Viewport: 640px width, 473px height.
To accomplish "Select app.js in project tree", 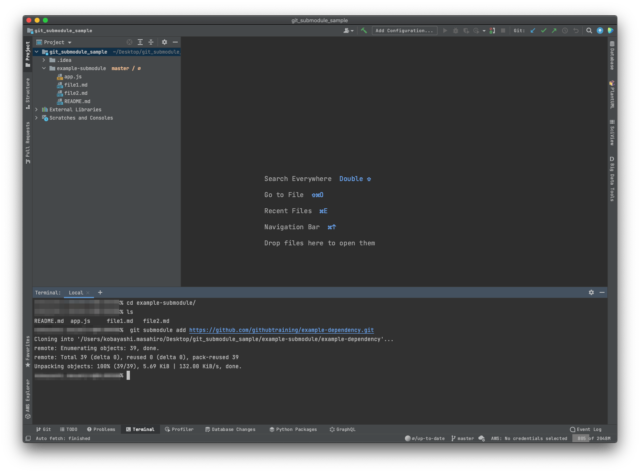I will click(x=69, y=77).
